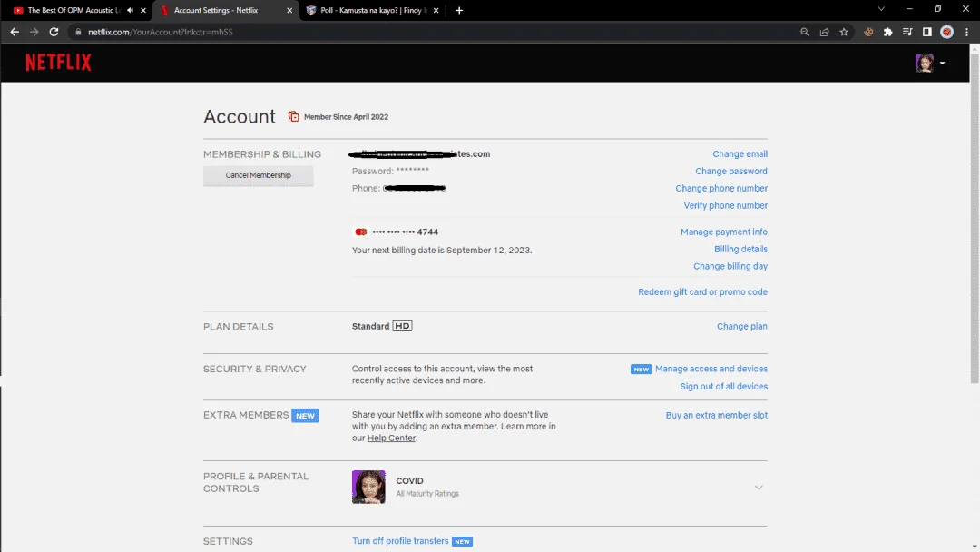The image size is (980, 552).
Task: Click Buy an extra member slot
Action: 716,415
